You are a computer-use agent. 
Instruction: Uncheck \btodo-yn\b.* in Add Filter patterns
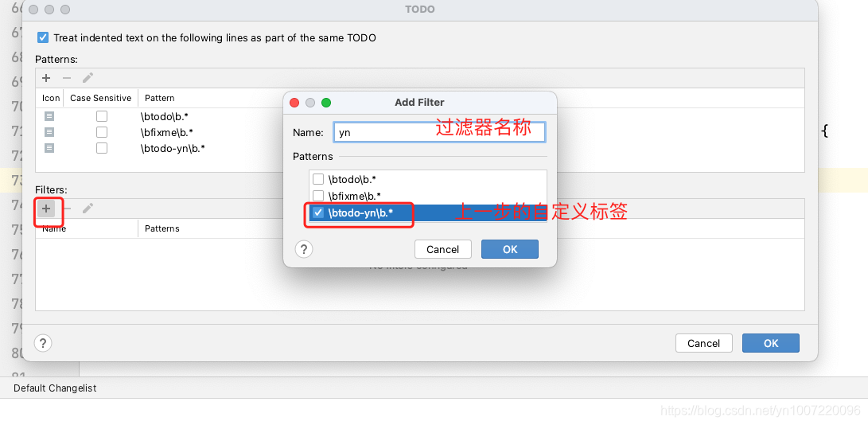[318, 212]
